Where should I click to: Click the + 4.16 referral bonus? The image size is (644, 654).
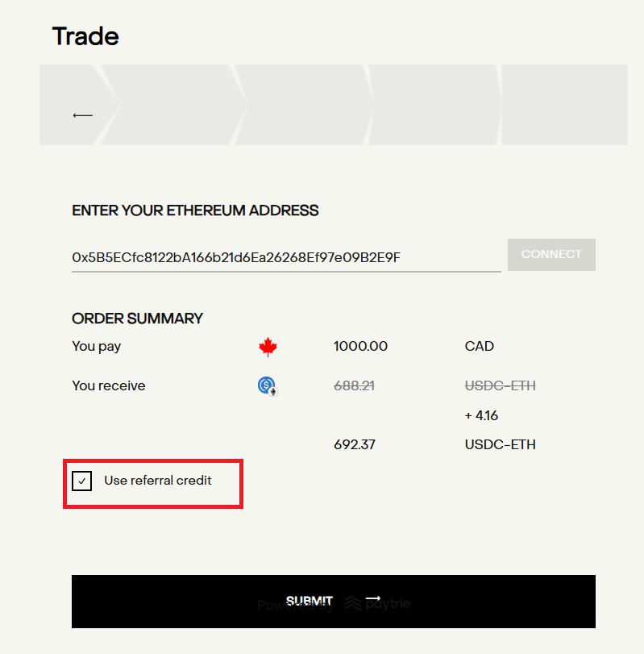coord(481,416)
